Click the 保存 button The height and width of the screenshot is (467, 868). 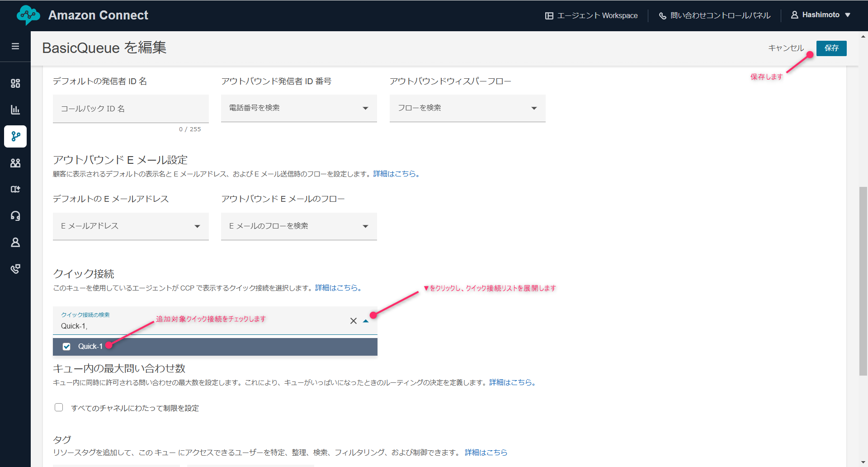831,48
